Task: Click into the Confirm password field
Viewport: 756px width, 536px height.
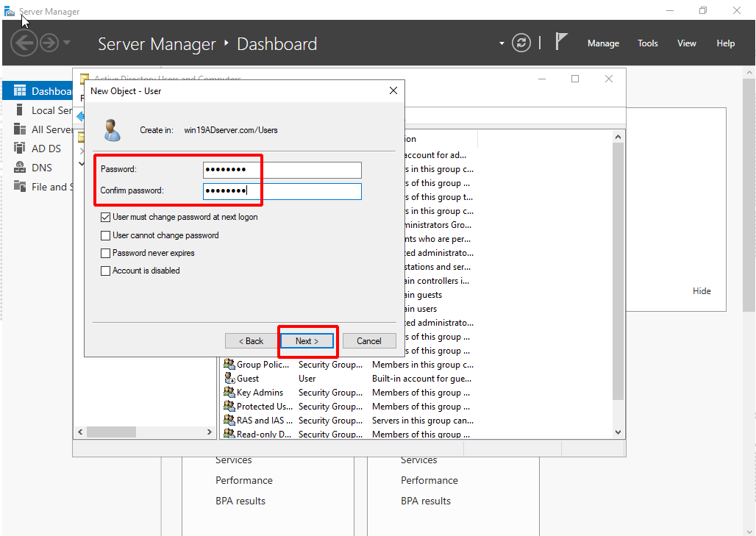Action: coord(282,191)
